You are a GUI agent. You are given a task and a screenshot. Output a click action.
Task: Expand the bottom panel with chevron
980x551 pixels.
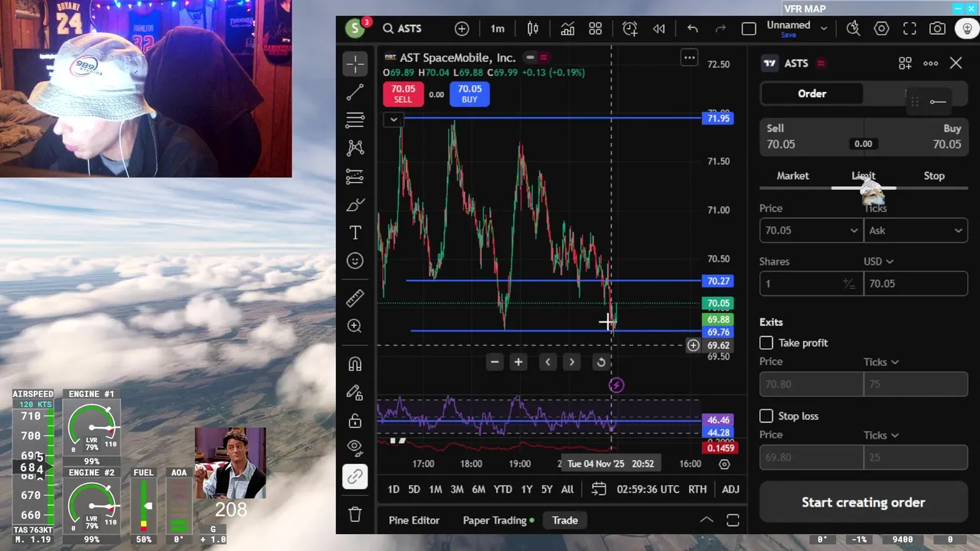(706, 520)
